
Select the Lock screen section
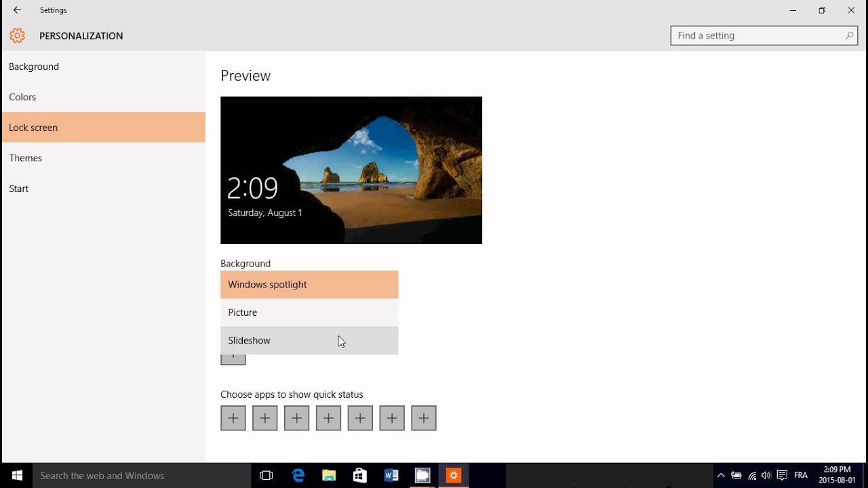tap(103, 127)
